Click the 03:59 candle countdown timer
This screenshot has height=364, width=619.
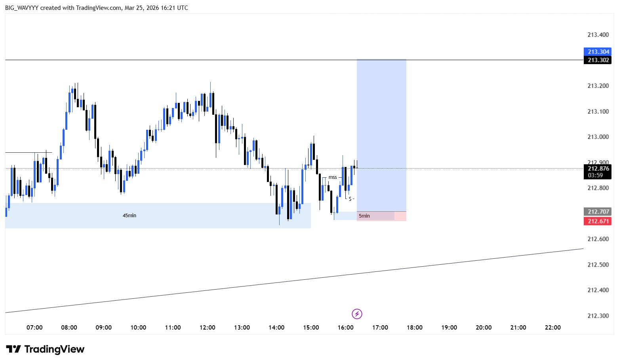coord(595,175)
